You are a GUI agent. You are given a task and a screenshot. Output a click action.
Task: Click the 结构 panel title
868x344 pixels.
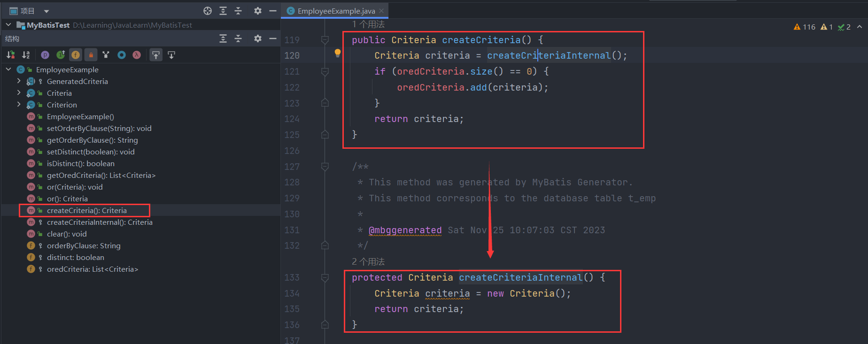click(x=12, y=38)
